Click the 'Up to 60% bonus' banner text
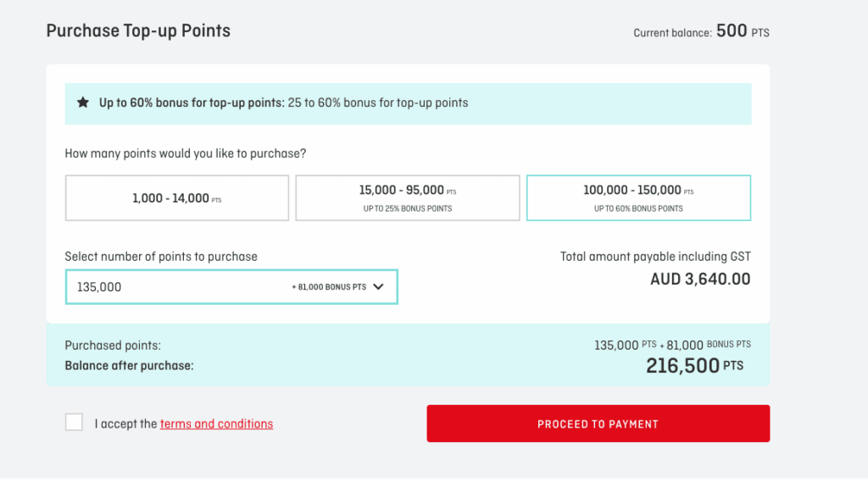The width and height of the screenshot is (868, 481). 283,102
